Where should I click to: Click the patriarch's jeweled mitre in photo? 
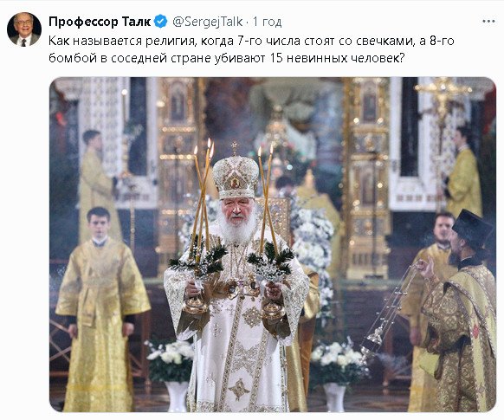236,176
